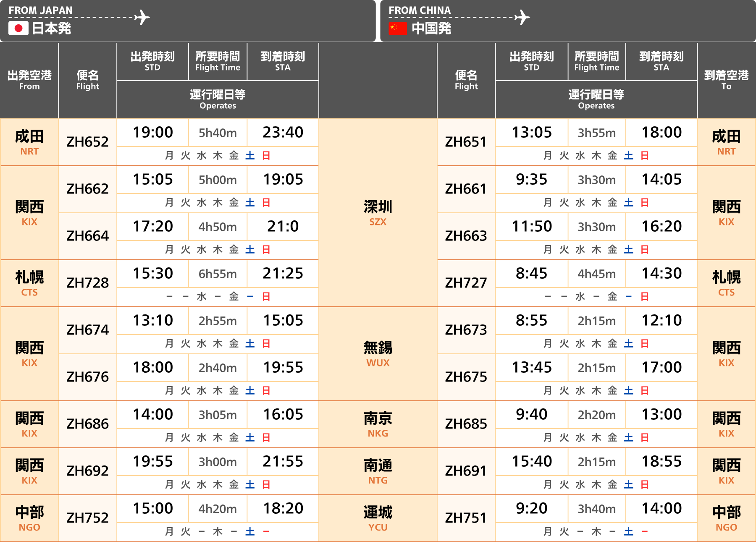Click the China flag icon
The image size is (756, 554).
[398, 28]
